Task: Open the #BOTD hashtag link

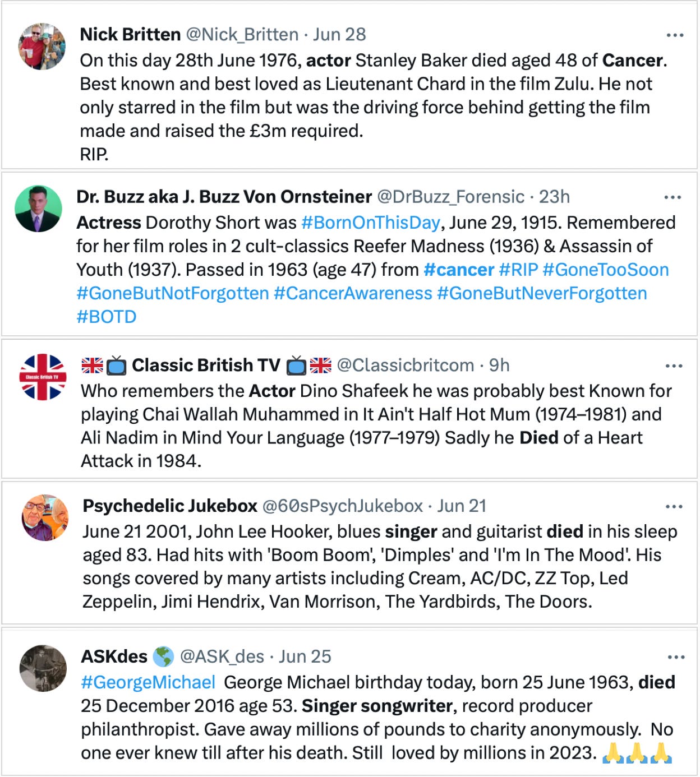Action: click(x=107, y=317)
